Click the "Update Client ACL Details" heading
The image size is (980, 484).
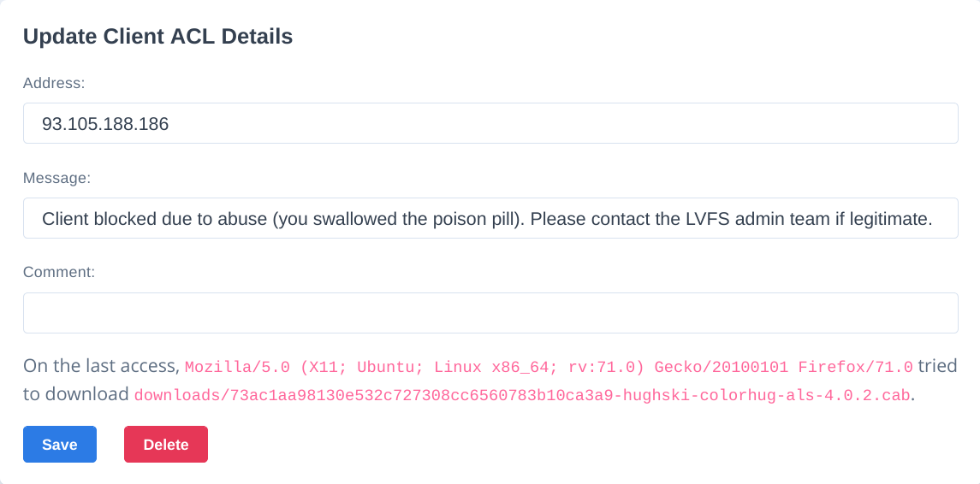[x=158, y=36]
